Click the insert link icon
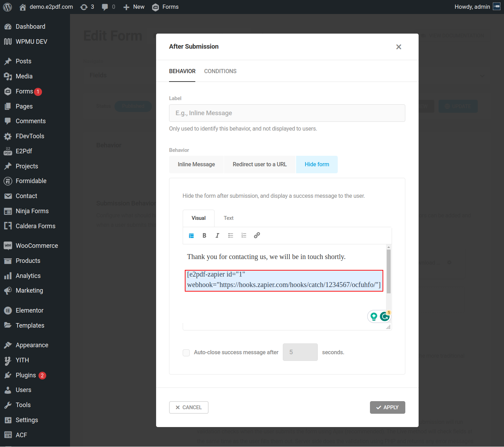 click(x=257, y=236)
